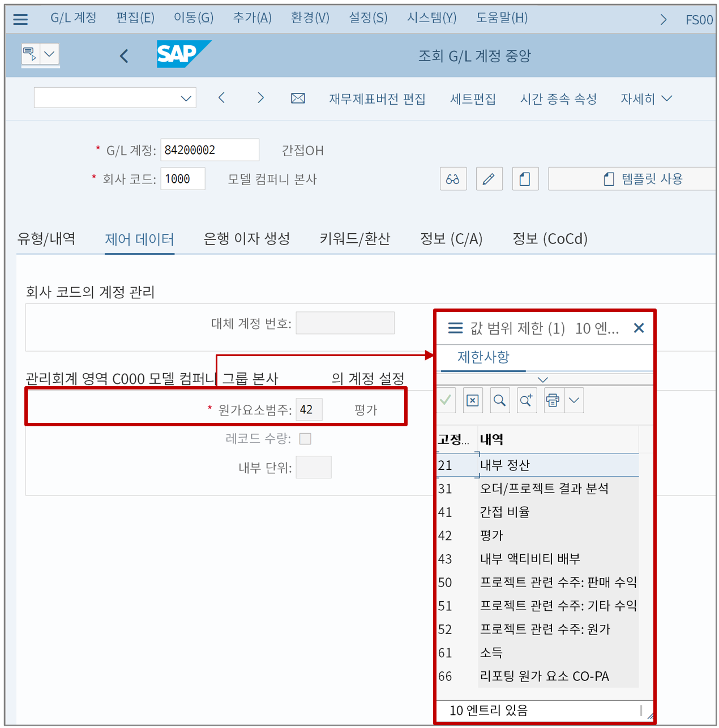Expand the dropdown next to command icon
The image size is (719, 728).
click(50, 54)
